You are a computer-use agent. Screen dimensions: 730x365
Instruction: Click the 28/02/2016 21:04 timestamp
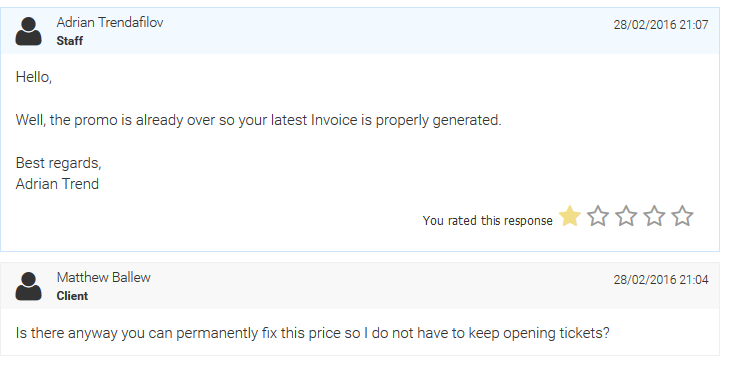[x=661, y=280]
